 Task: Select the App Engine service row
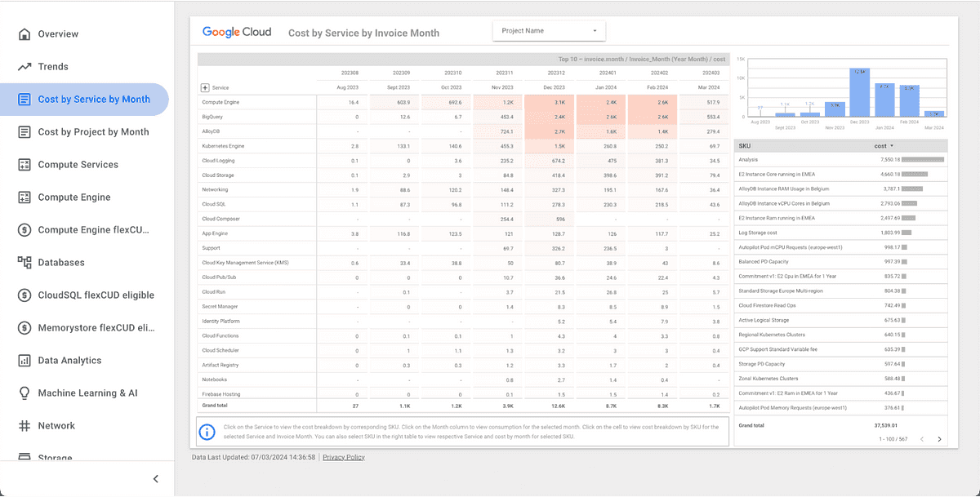tap(463, 233)
